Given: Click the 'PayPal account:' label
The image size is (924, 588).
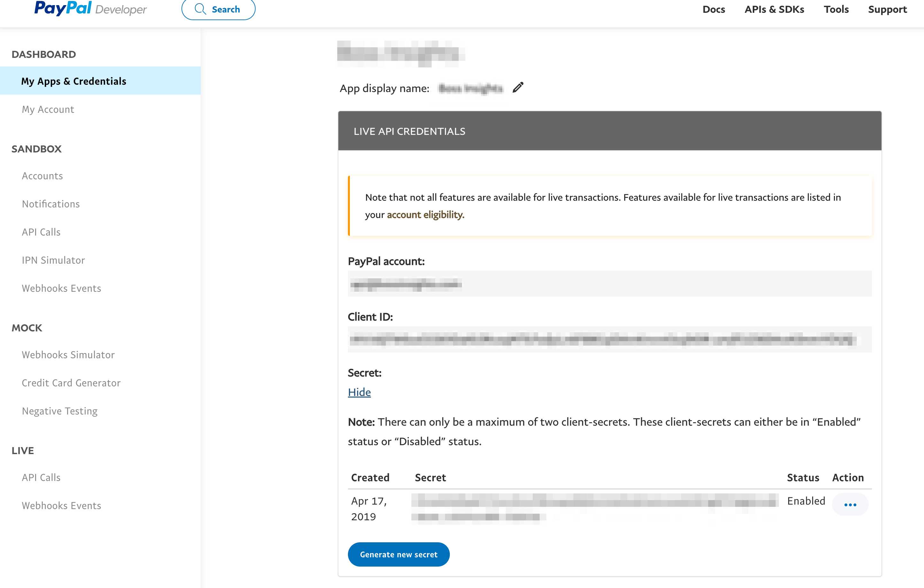Looking at the screenshot, I should tap(386, 261).
